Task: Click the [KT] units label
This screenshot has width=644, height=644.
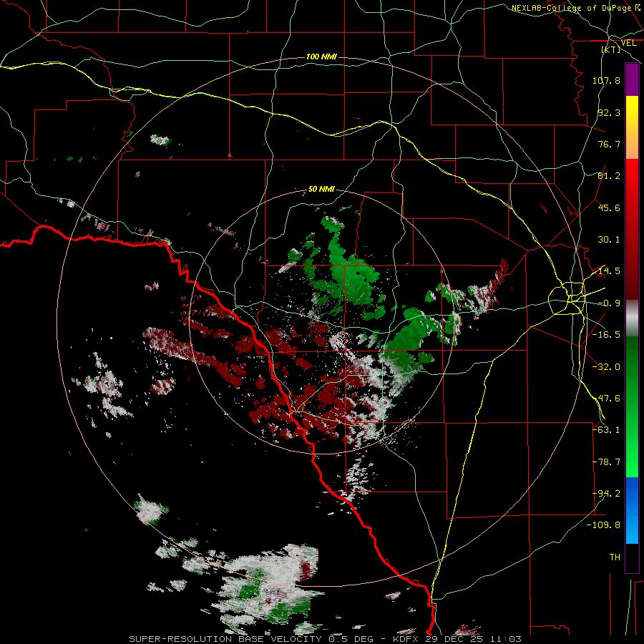Action: (x=611, y=49)
